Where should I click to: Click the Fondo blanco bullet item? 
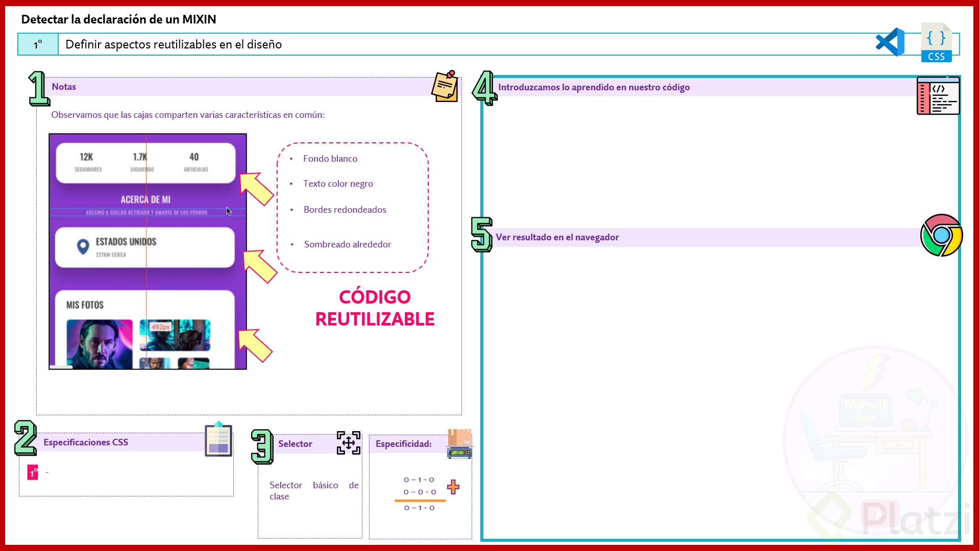330,159
